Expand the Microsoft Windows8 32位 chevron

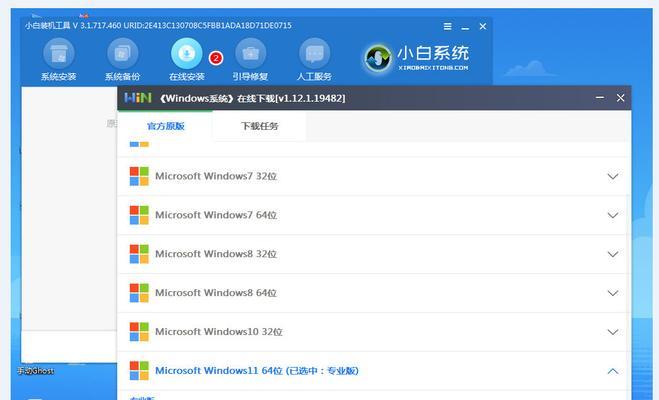point(613,254)
